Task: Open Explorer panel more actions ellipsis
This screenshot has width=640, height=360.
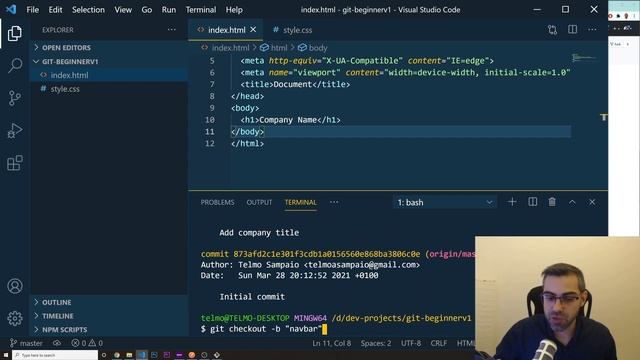Action: (171, 29)
